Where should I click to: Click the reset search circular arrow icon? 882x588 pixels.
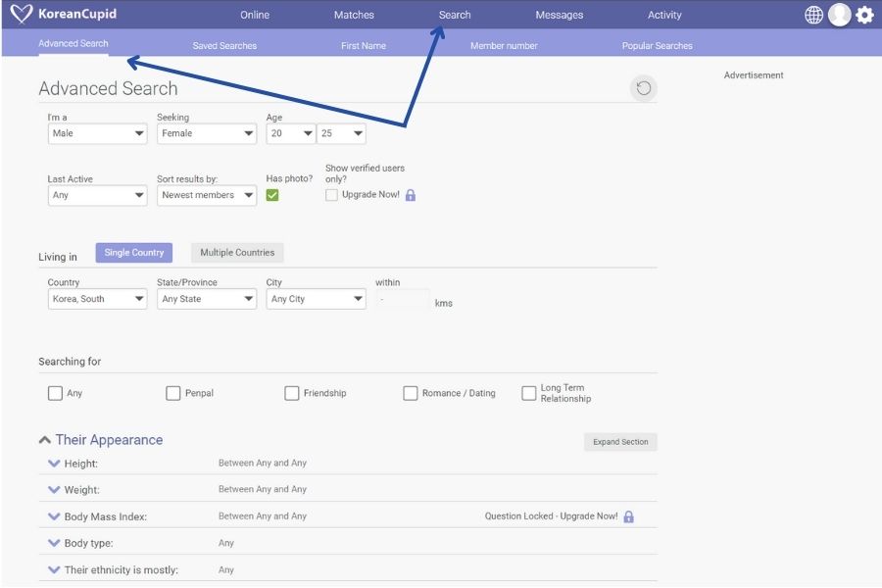(x=643, y=89)
